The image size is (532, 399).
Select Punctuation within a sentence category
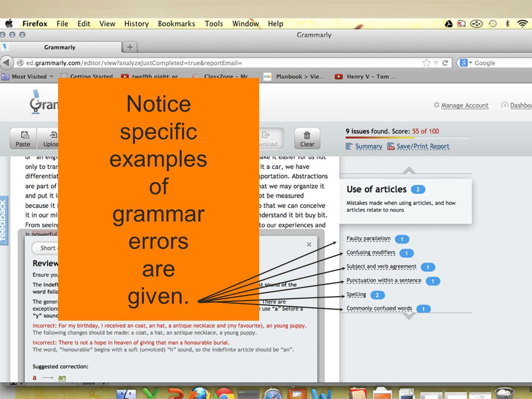[x=384, y=281]
